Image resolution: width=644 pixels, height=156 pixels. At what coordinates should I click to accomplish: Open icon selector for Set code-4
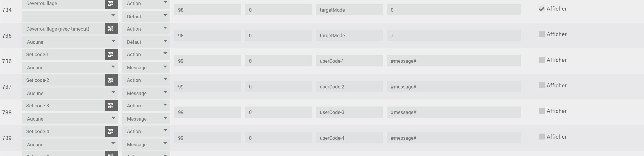111,132
